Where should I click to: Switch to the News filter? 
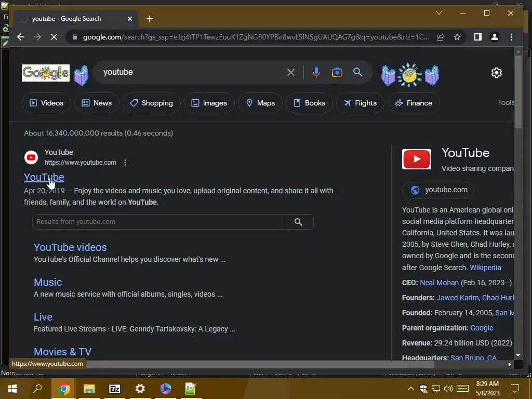point(97,103)
